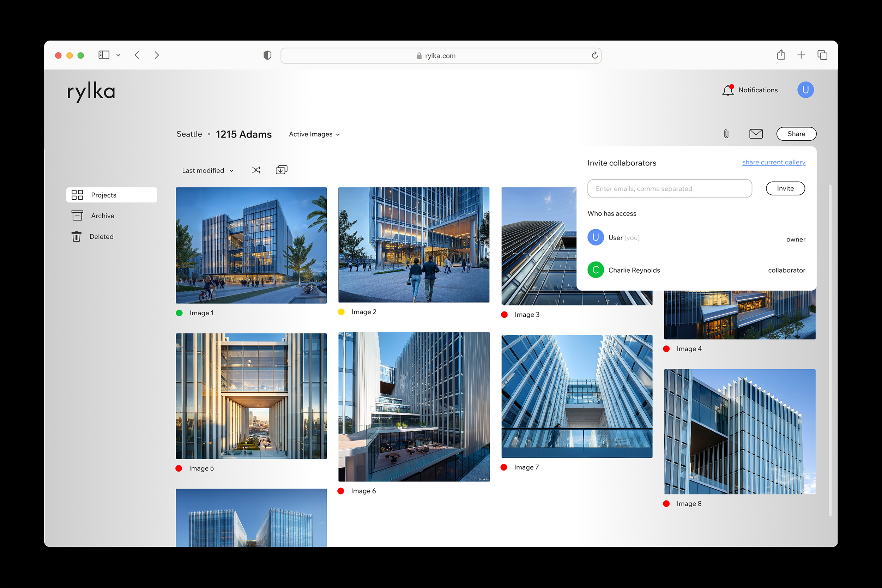Image resolution: width=882 pixels, height=588 pixels.
Task: Expand the sidebar chevron menu in toolbar
Action: [x=119, y=55]
